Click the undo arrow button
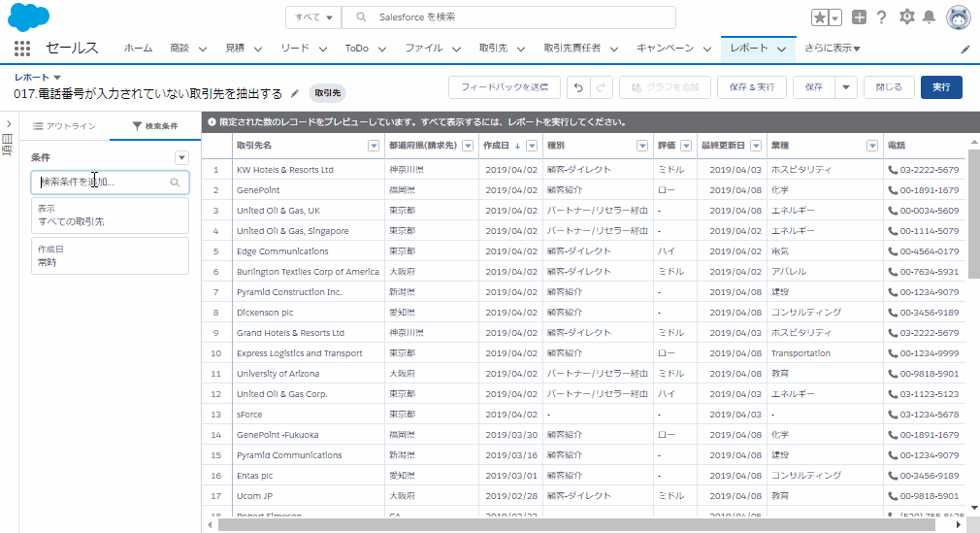Viewport: 980px width, 533px height. click(578, 87)
